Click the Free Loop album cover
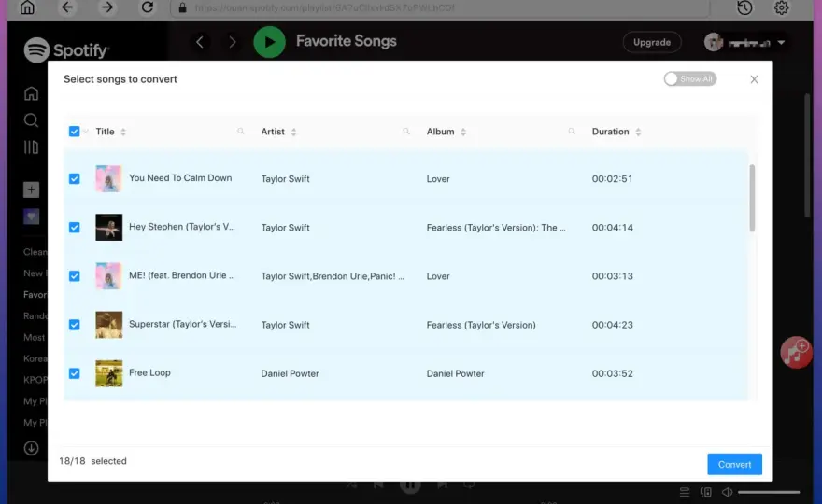This screenshot has height=504, width=822. click(x=108, y=373)
